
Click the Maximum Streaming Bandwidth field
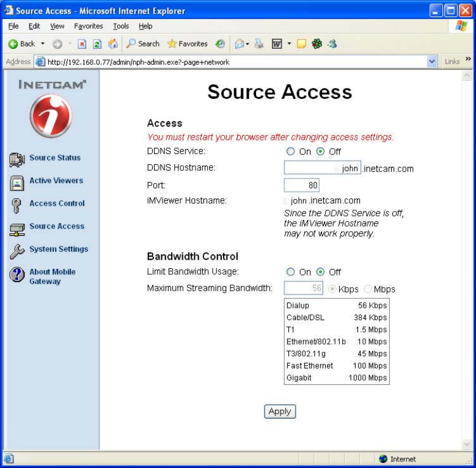(x=303, y=288)
